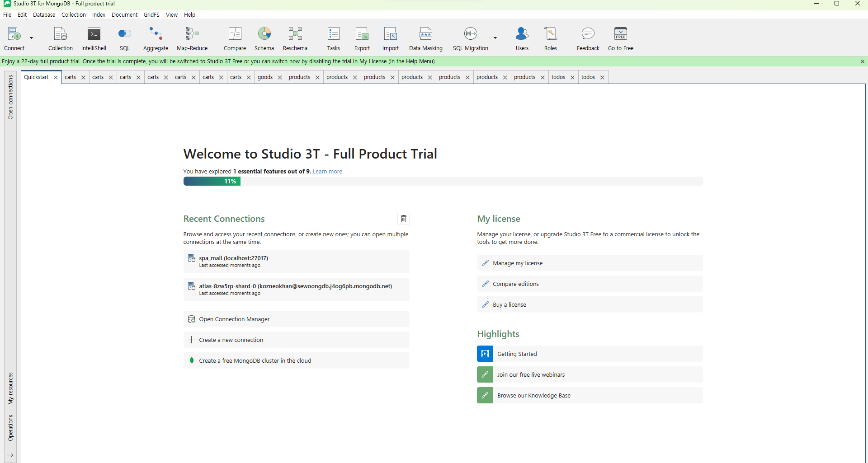The width and height of the screenshot is (868, 463).
Task: Expand the SQL Migration dropdown arrow
Action: [495, 38]
